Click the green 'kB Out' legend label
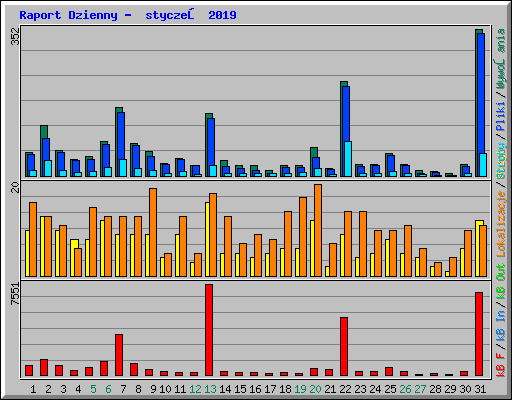 (501, 281)
